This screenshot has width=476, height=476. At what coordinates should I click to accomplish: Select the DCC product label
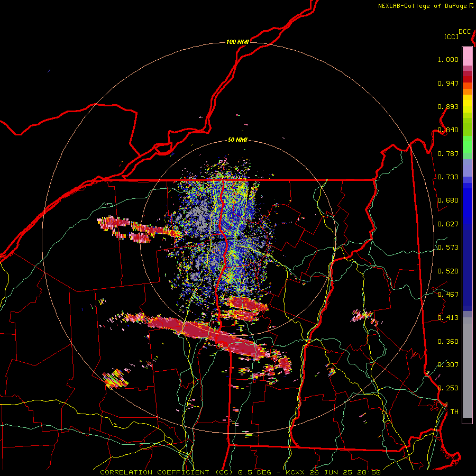pyautogui.click(x=465, y=32)
